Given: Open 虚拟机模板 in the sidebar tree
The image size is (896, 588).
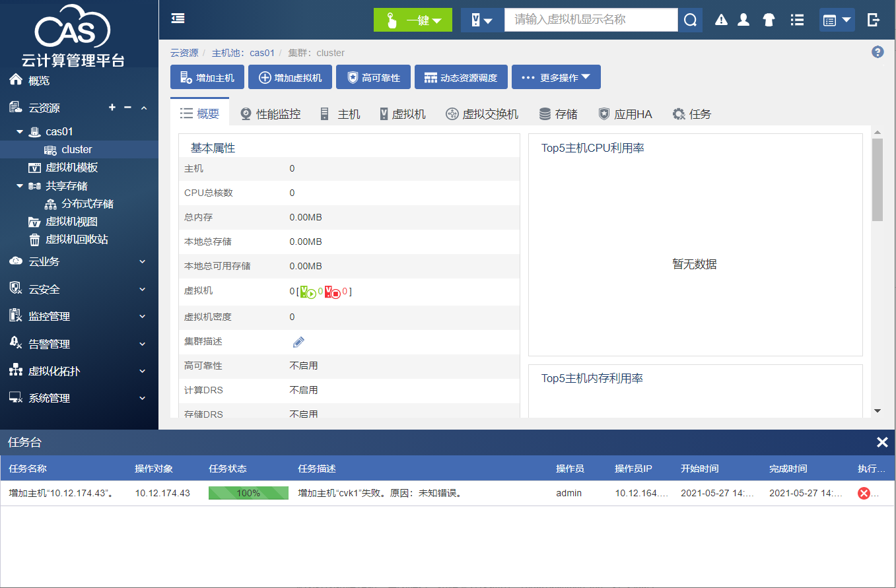Looking at the screenshot, I should 72,168.
